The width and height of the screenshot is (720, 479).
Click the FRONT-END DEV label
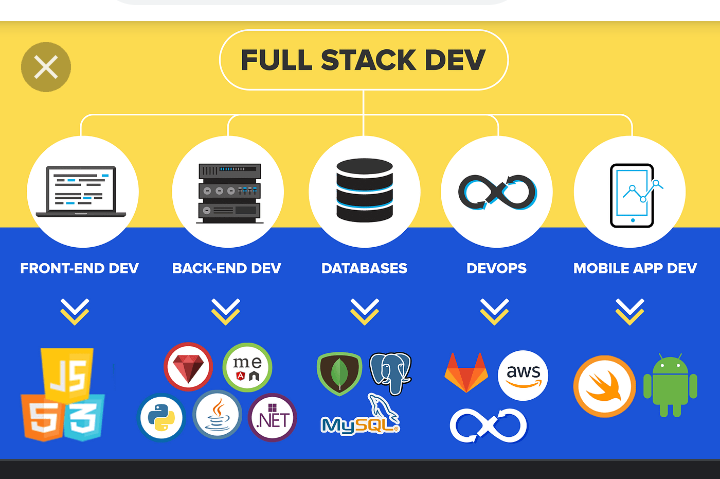[x=79, y=268]
